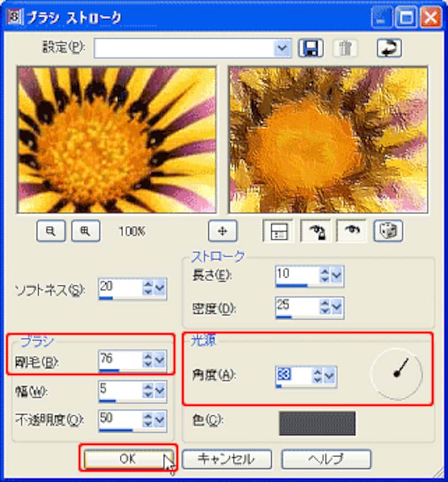Click the proof eye button
The height and width of the screenshot is (482, 448).
(352, 230)
